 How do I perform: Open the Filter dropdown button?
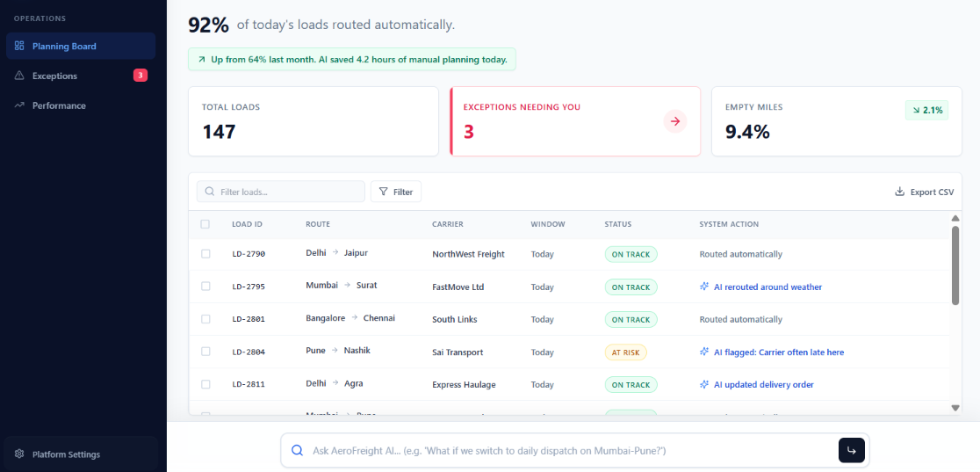(x=396, y=192)
